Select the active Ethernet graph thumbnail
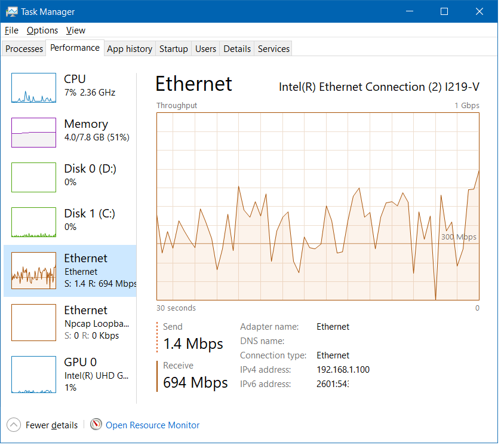This screenshot has height=448, width=501. (x=34, y=271)
